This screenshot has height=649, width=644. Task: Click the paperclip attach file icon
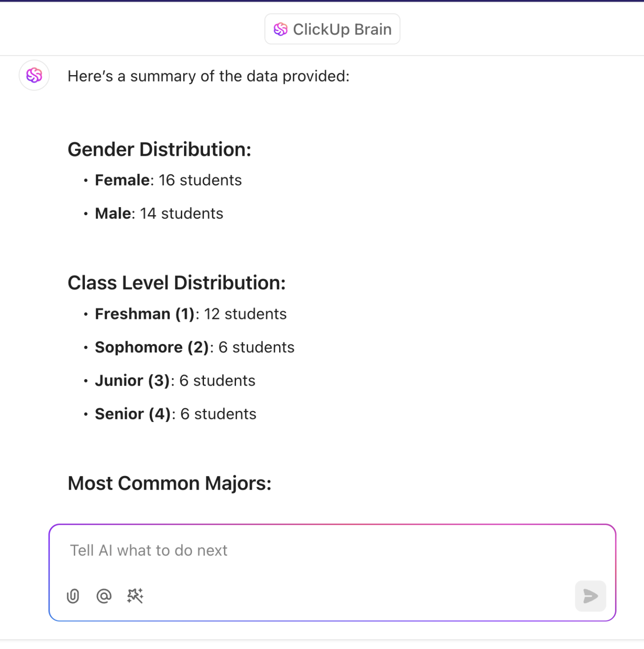[x=73, y=596]
